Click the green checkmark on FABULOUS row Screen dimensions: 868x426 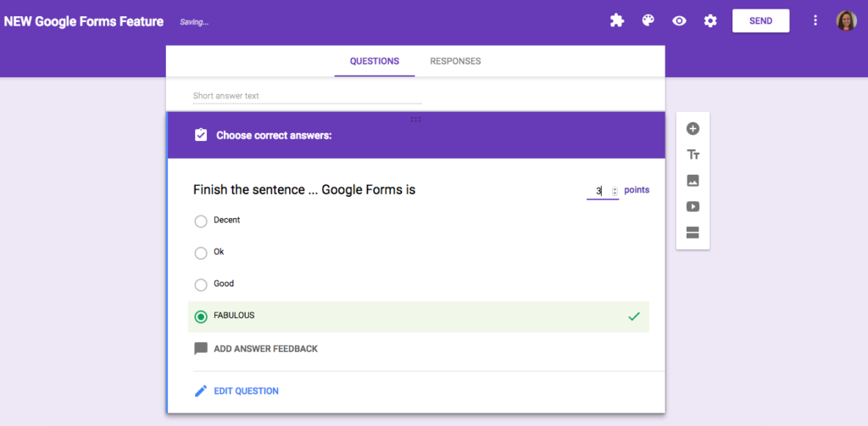click(634, 317)
